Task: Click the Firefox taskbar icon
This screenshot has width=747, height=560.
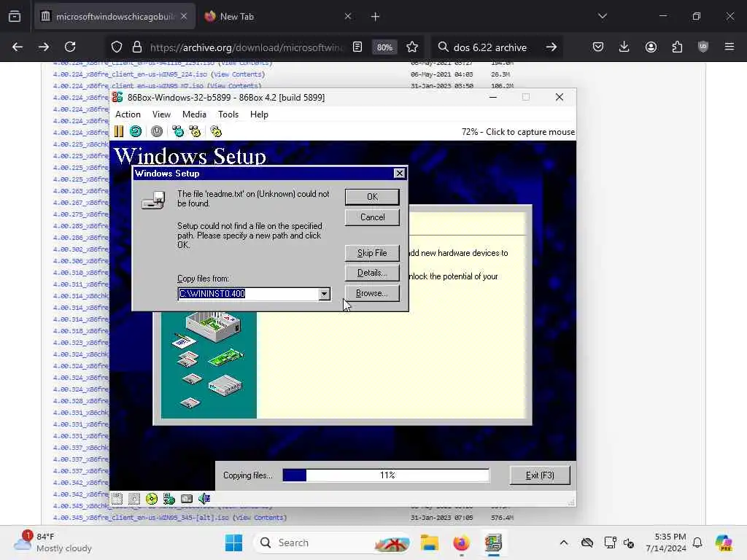Action: 461,542
